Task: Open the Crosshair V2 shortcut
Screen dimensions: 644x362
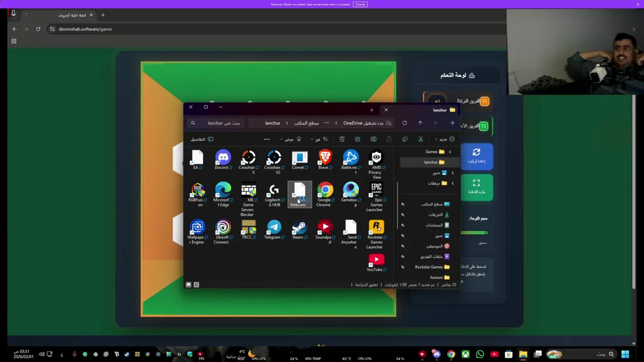Action: click(274, 162)
